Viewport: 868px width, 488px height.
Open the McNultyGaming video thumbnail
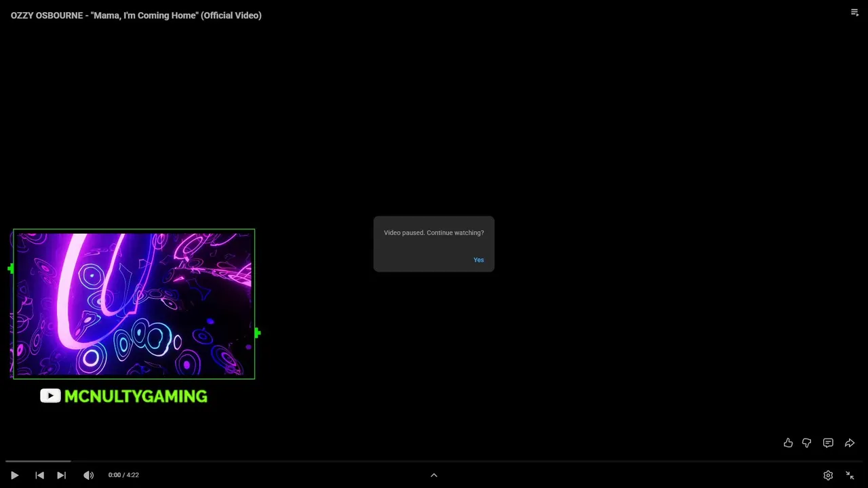134,304
